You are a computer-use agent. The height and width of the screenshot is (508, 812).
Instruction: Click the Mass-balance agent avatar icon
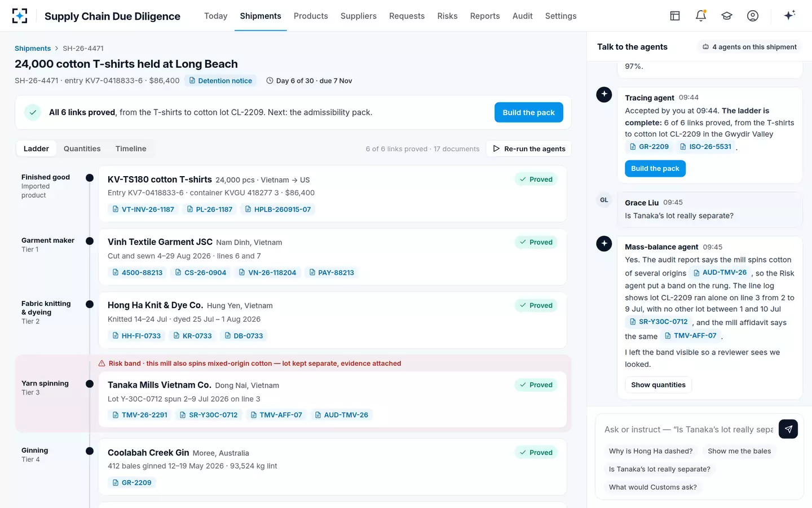(604, 244)
